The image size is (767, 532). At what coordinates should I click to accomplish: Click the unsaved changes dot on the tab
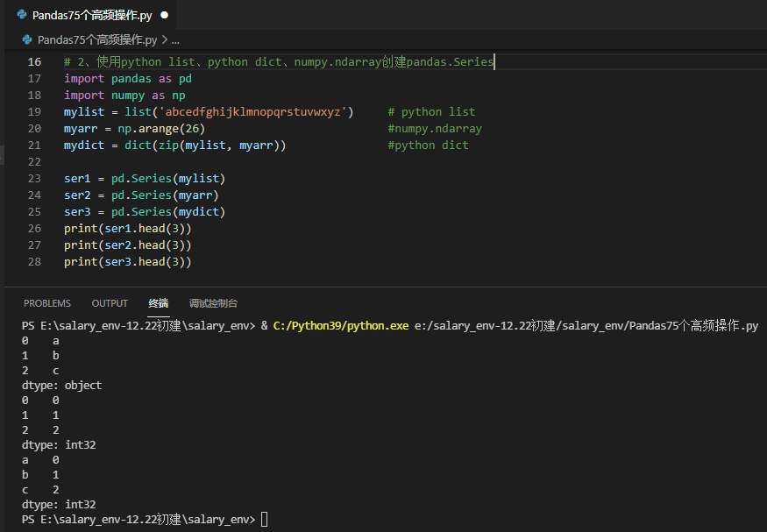(x=165, y=15)
